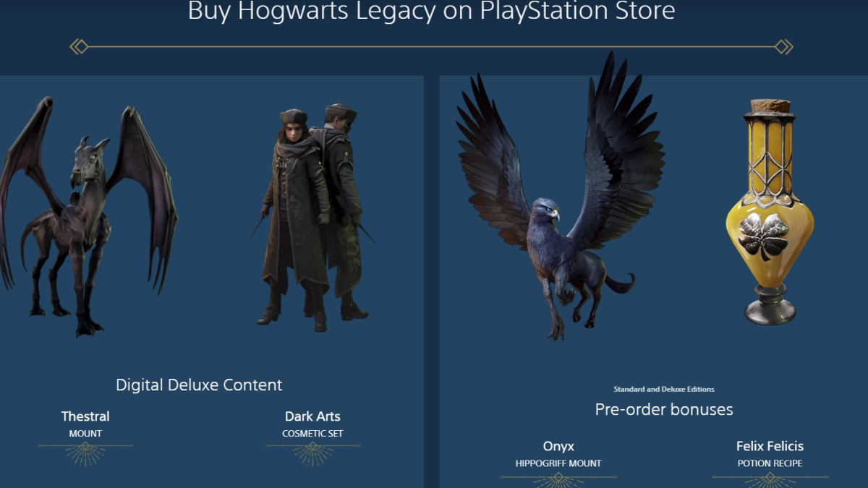This screenshot has width=868, height=488.
Task: Click the Pre-order bonuses heading
Action: (664, 410)
